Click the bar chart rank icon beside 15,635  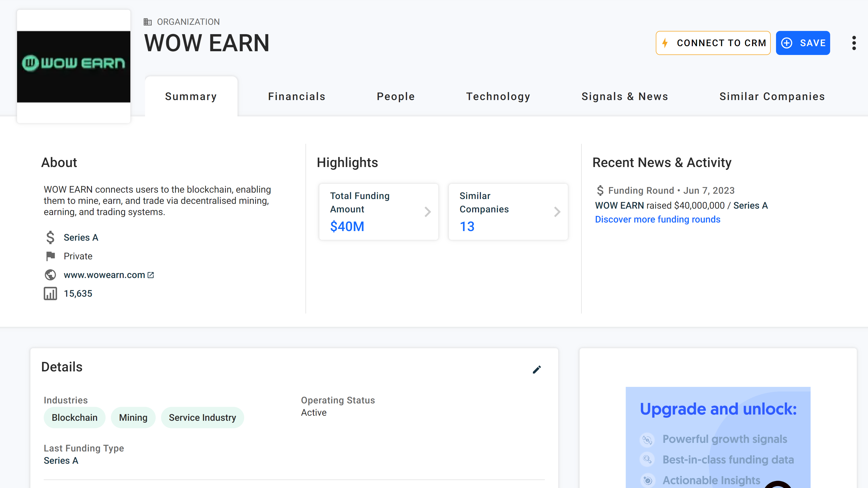[x=50, y=293]
